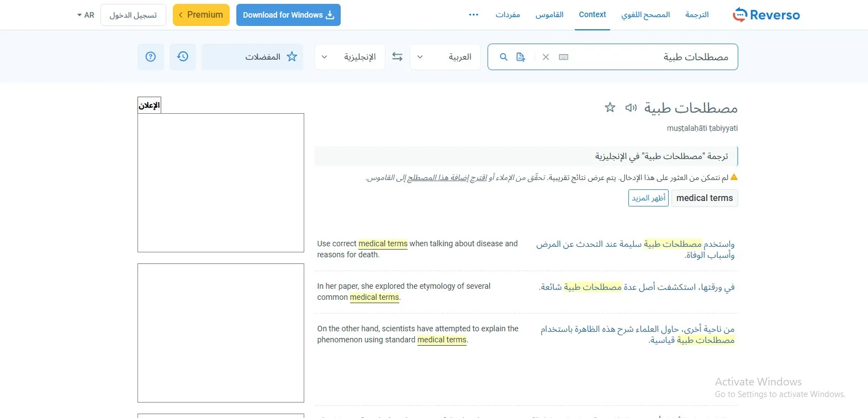This screenshot has height=418, width=868.
Task: Click the medical terms translation chip
Action: tap(705, 198)
